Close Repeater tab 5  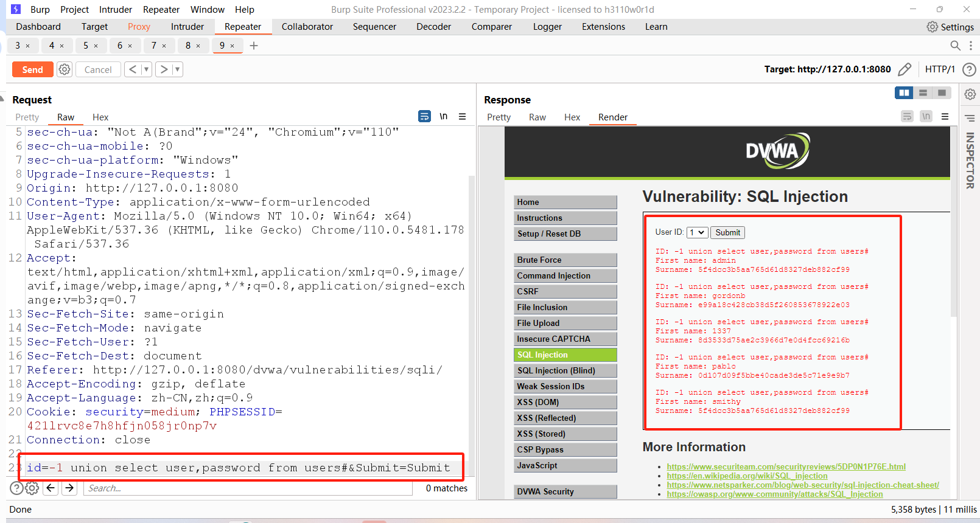(x=96, y=46)
